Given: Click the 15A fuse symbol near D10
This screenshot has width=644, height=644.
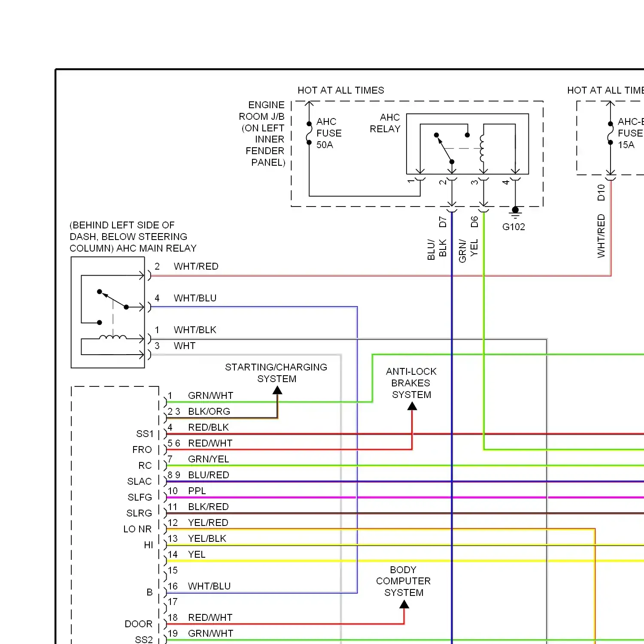Looking at the screenshot, I should [610, 133].
